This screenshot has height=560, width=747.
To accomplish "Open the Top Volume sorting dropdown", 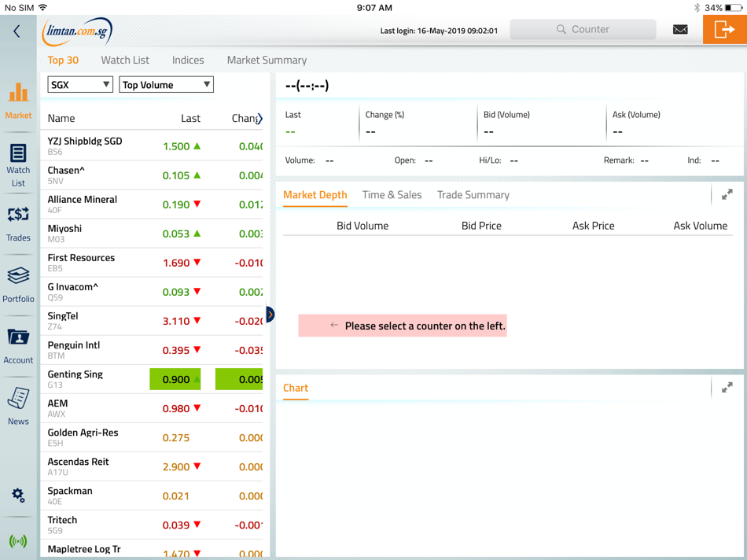I will pyautogui.click(x=166, y=85).
